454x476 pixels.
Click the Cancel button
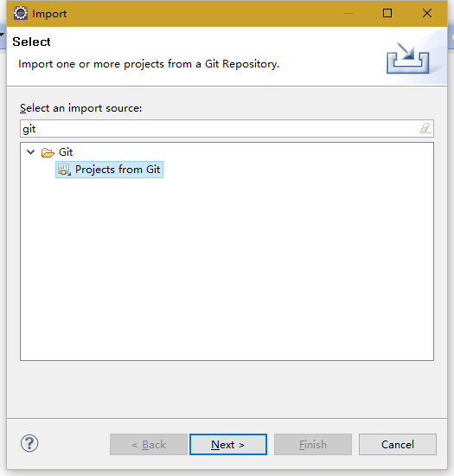pyautogui.click(x=398, y=445)
